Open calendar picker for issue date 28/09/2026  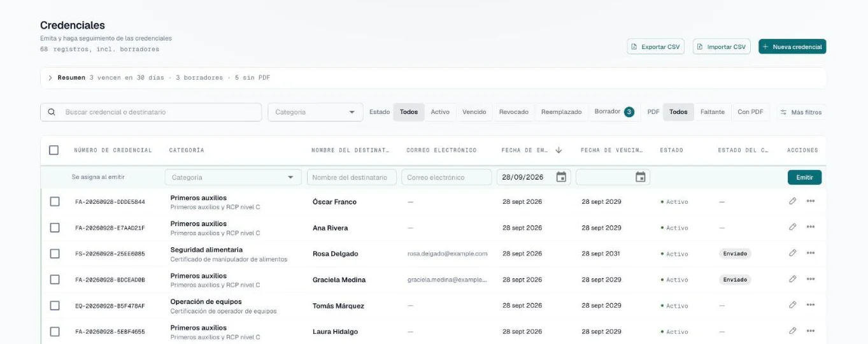pyautogui.click(x=561, y=177)
